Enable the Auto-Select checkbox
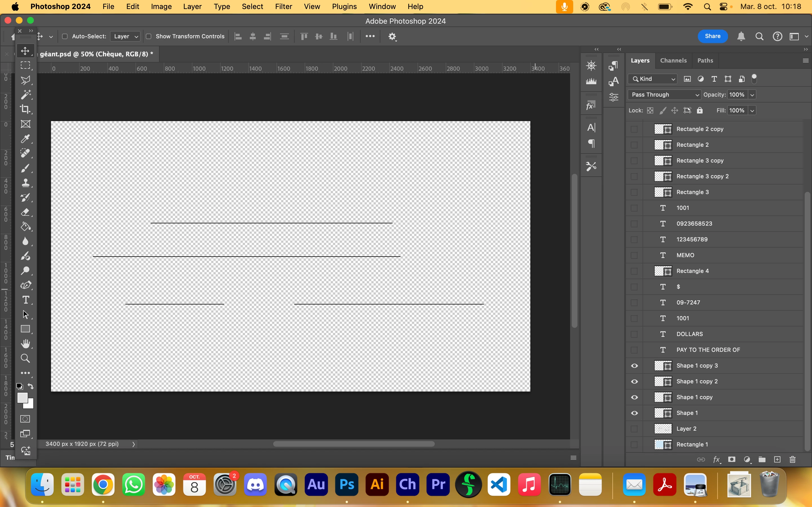The width and height of the screenshot is (812, 507). (65, 36)
